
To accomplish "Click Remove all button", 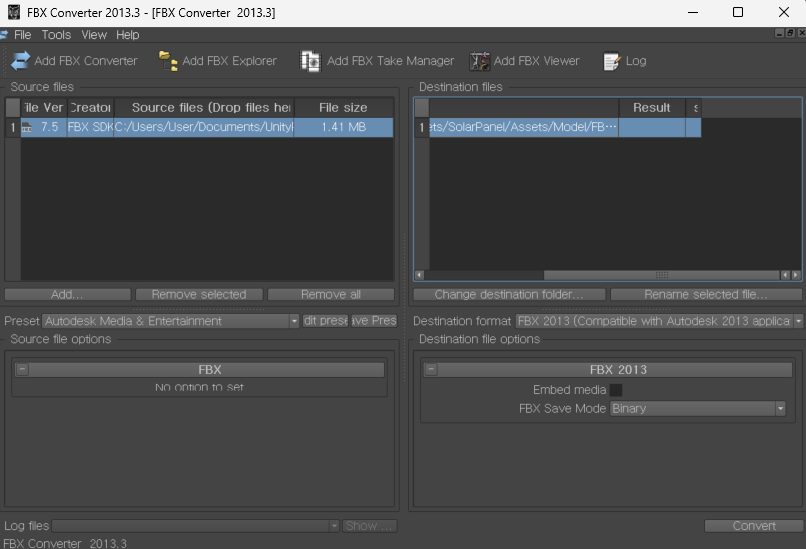I will (x=331, y=295).
